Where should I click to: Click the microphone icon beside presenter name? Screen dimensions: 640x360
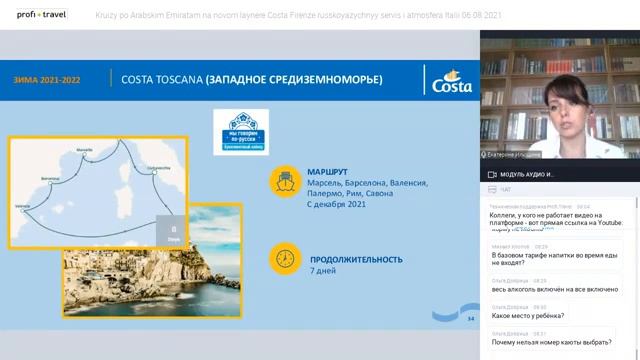(484, 155)
